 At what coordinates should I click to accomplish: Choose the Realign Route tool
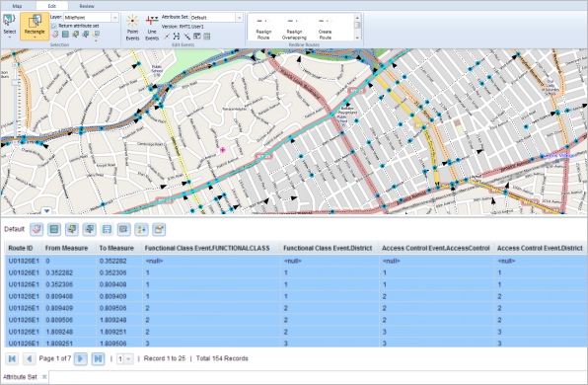pos(263,29)
